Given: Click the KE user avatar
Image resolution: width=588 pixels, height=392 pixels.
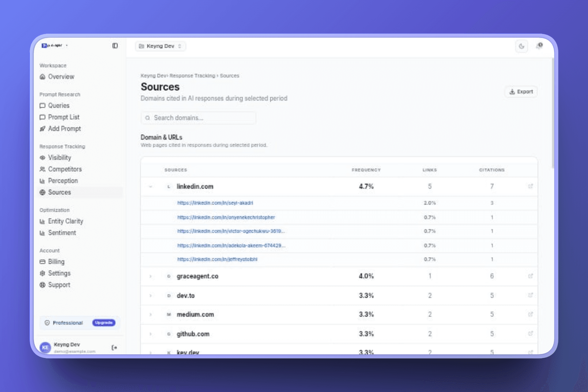Looking at the screenshot, I should tap(45, 348).
